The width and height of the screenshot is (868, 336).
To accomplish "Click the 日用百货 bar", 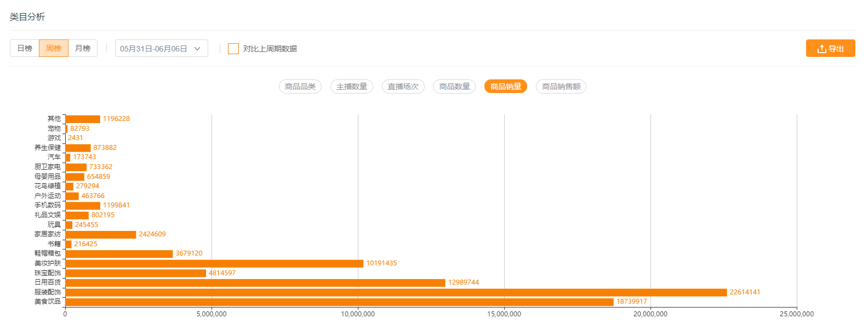I will click(255, 283).
